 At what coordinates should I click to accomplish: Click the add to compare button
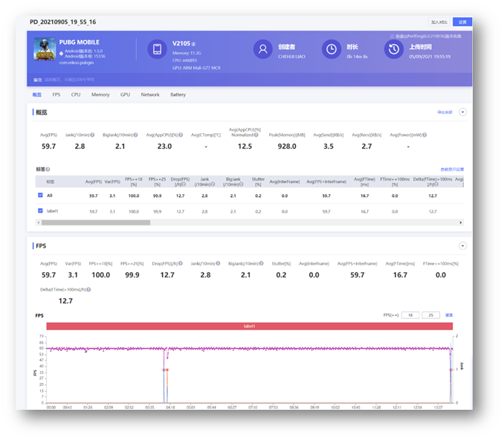439,22
